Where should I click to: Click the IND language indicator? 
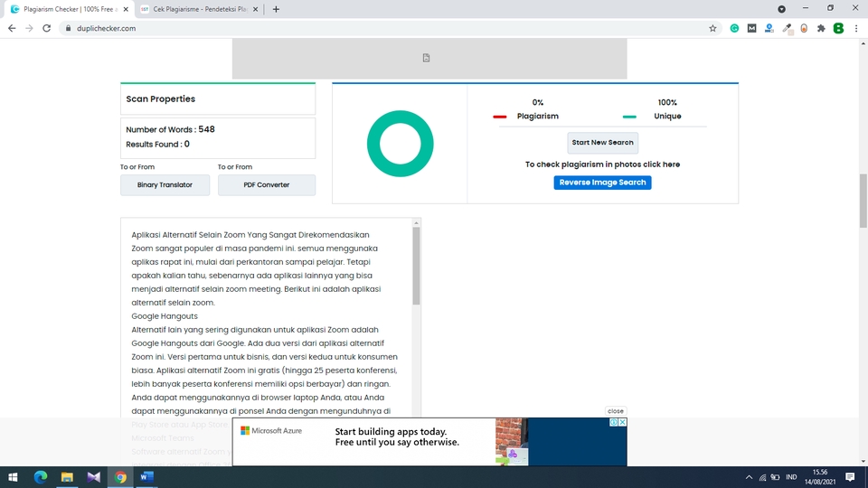click(791, 477)
